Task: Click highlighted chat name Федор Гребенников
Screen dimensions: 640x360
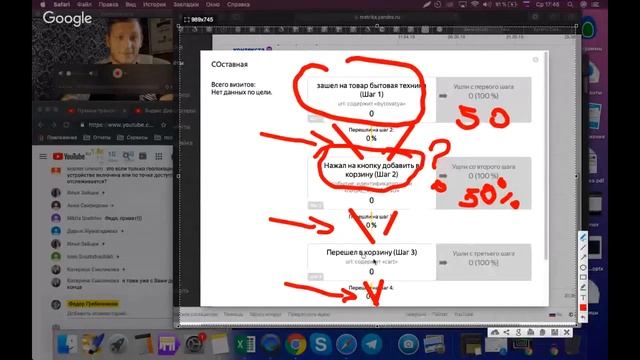Action: (x=93, y=304)
